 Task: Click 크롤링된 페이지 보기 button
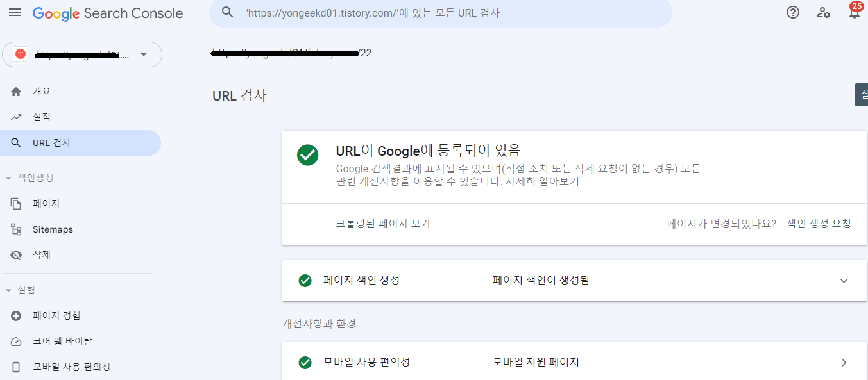[x=383, y=224]
